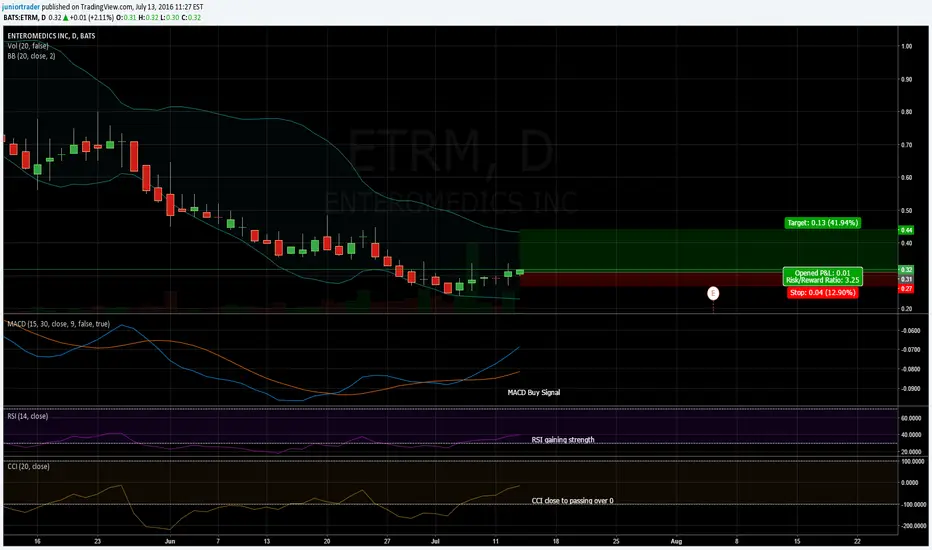
Task: Click the ENTEROMEDICS INC, D, BATS title
Action: click(x=51, y=36)
